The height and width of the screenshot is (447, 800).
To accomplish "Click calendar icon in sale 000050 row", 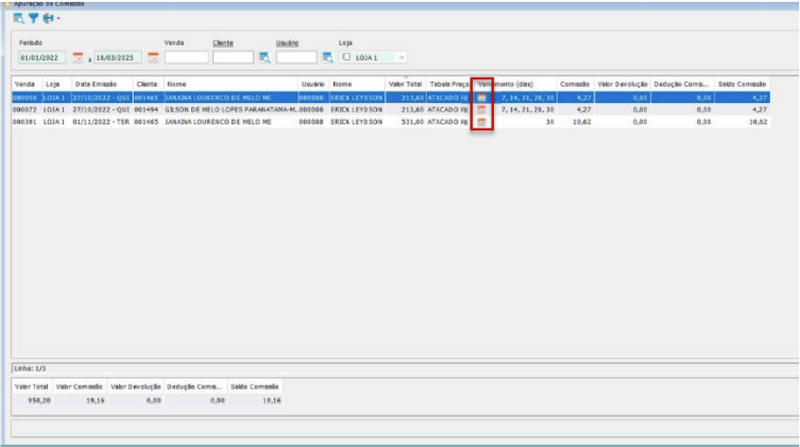I will point(482,98).
